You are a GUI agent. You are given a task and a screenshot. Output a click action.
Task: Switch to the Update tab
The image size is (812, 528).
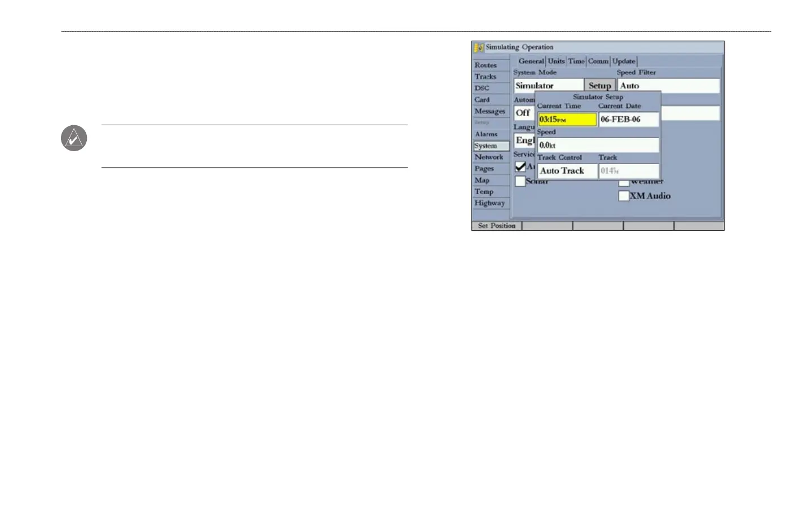[624, 61]
